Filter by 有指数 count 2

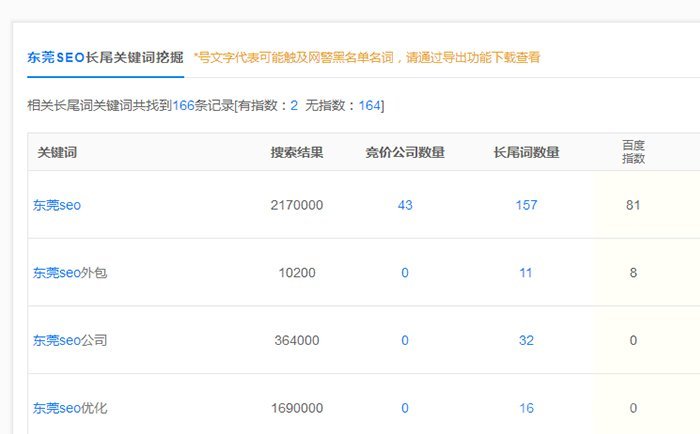(294, 105)
